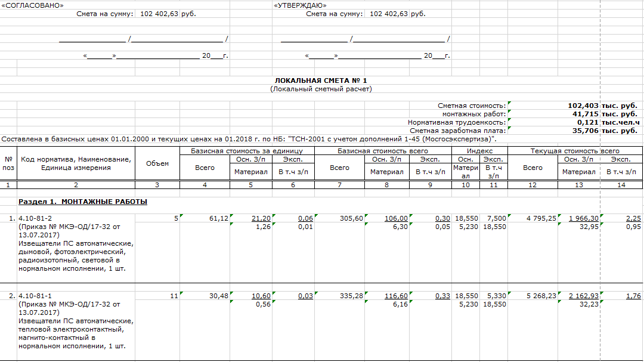644x362 pixels.
Task: Click the norm code 4.10-81-2
Action: 35,218
